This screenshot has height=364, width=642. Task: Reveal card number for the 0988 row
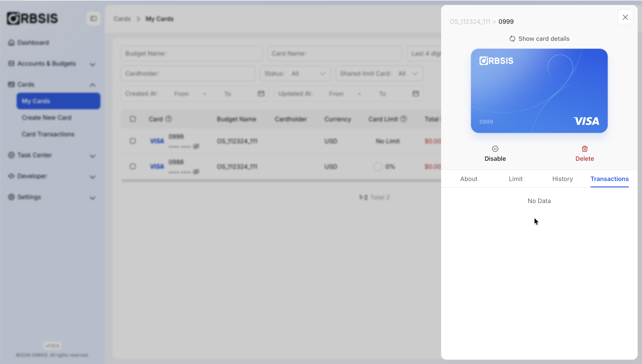[196, 172]
